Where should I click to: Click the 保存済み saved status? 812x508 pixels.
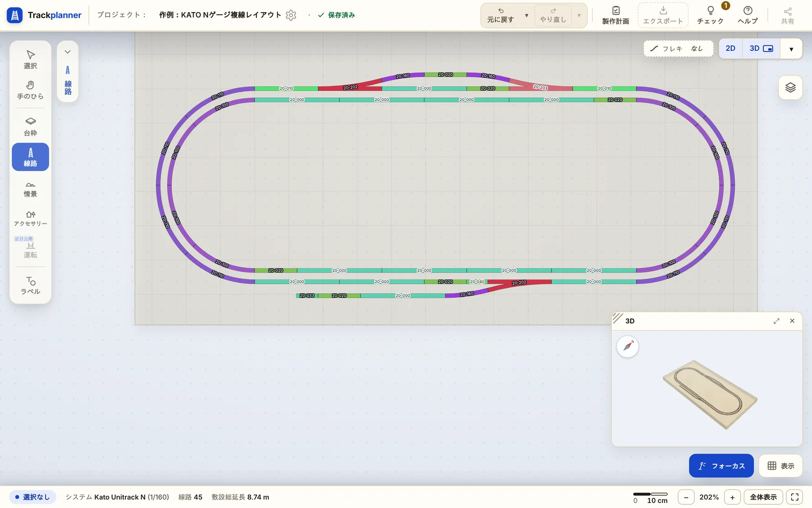tap(337, 15)
